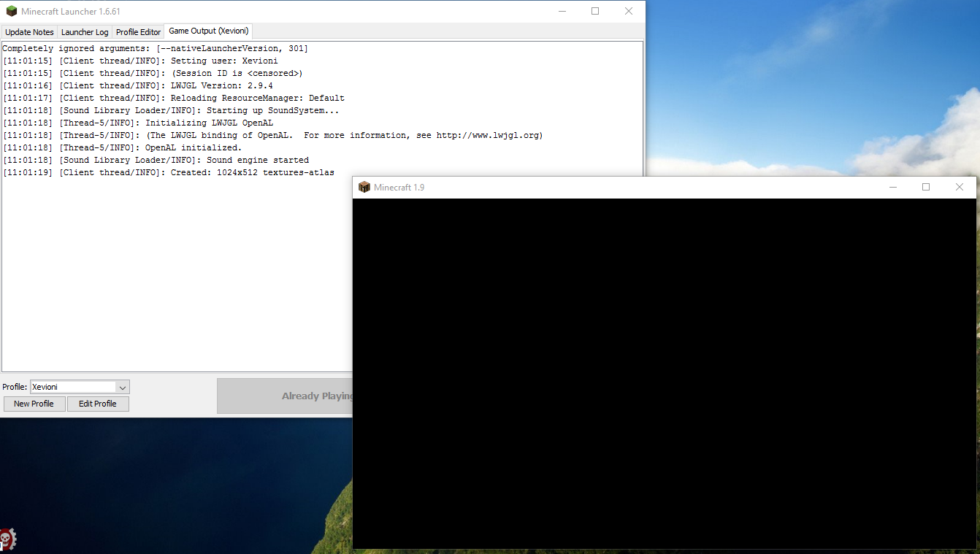
Task: Switch to the Launcher Log tab
Action: coord(85,32)
